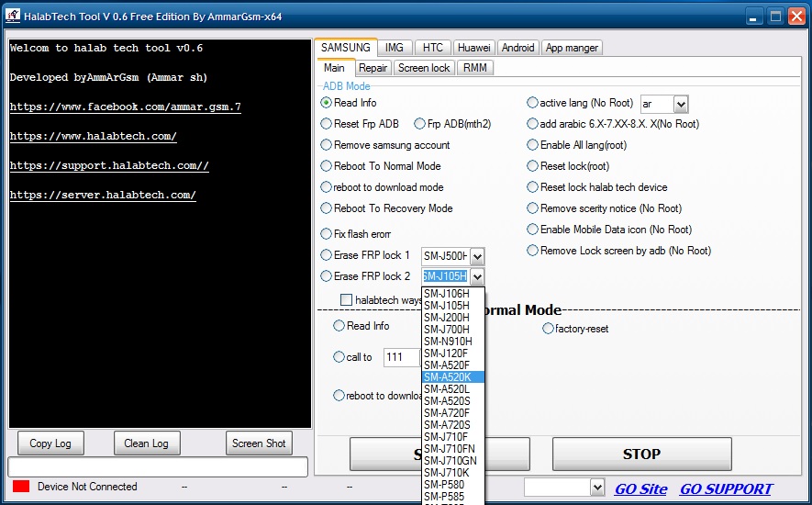Image resolution: width=812 pixels, height=505 pixels.
Task: Choose SM-J120F from the model list
Action: 453,353
